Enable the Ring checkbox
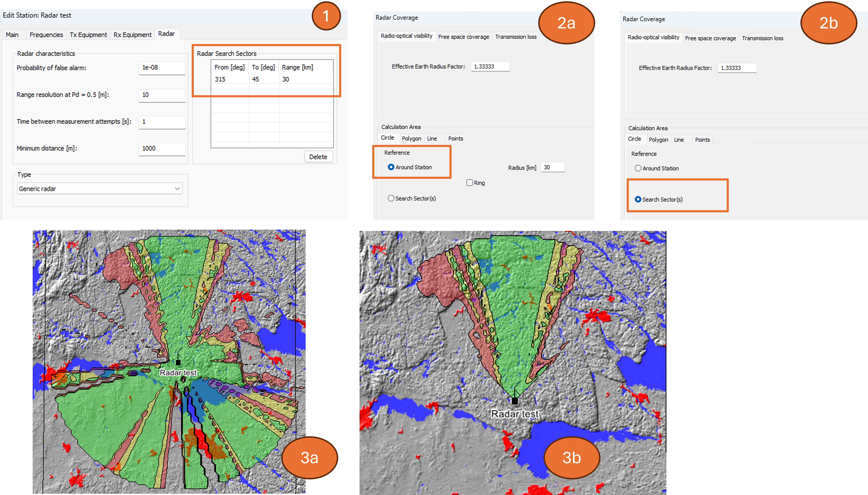This screenshot has width=868, height=495. [469, 183]
